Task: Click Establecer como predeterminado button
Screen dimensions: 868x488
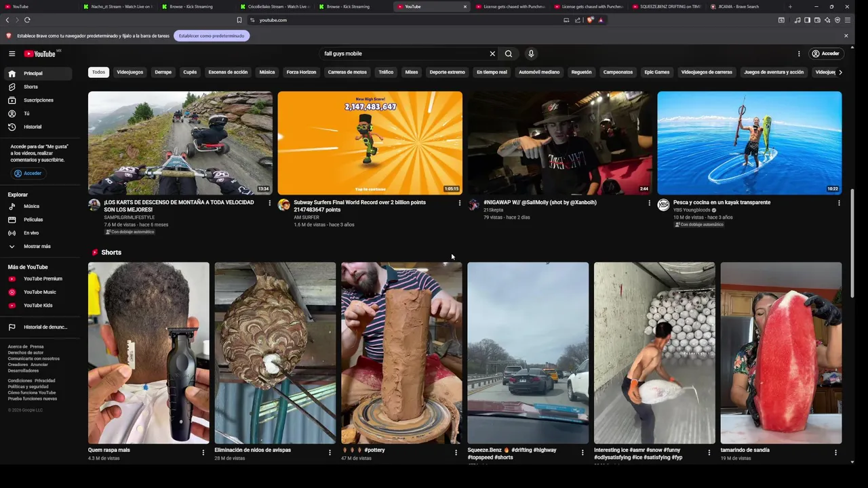Action: 212,36
